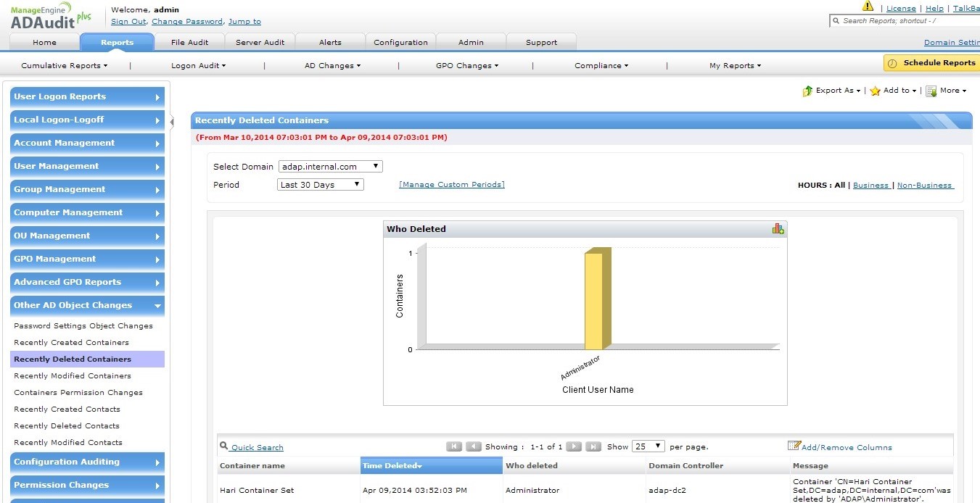
Task: Expand Configuration Auditing section
Action: tap(88, 462)
